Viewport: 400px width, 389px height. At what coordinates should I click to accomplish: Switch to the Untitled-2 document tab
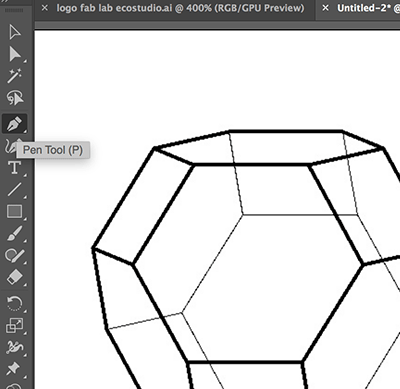[x=368, y=8]
